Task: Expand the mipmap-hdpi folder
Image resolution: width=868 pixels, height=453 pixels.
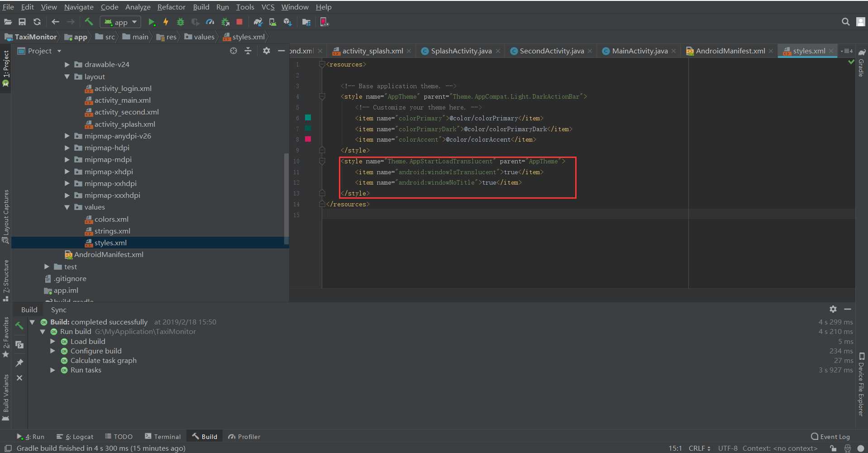Action: [67, 148]
